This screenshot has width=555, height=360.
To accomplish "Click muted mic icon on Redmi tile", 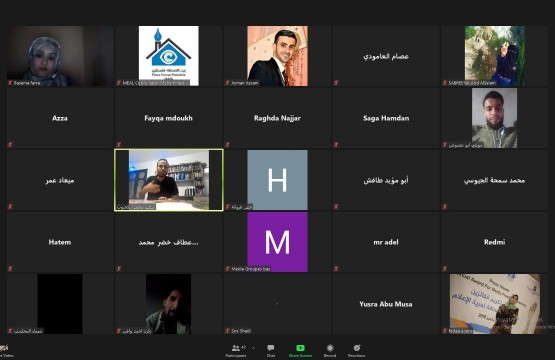I will [x=445, y=269].
